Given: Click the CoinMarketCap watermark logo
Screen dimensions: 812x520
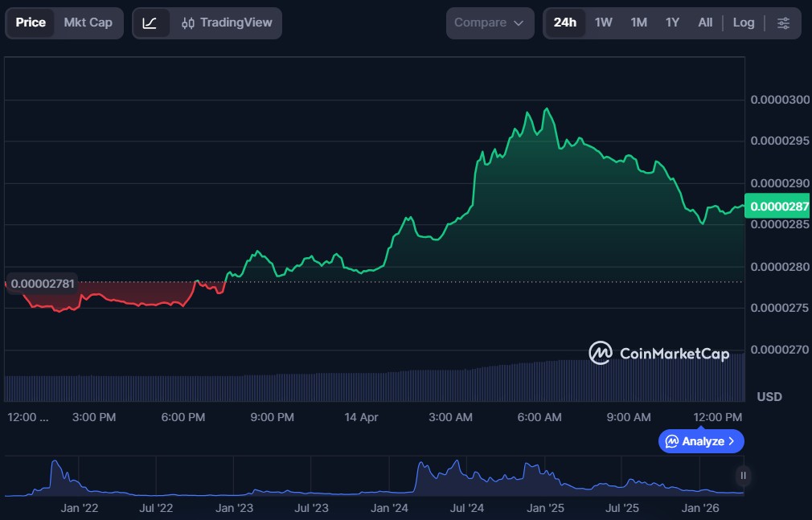Looking at the screenshot, I should click(x=659, y=353).
